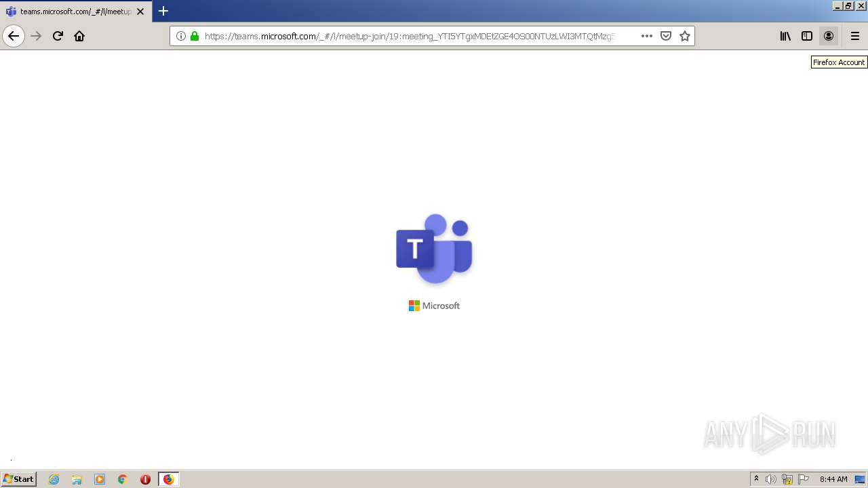Open the page actions three-dot menu
868x488 pixels.
pyautogui.click(x=646, y=36)
